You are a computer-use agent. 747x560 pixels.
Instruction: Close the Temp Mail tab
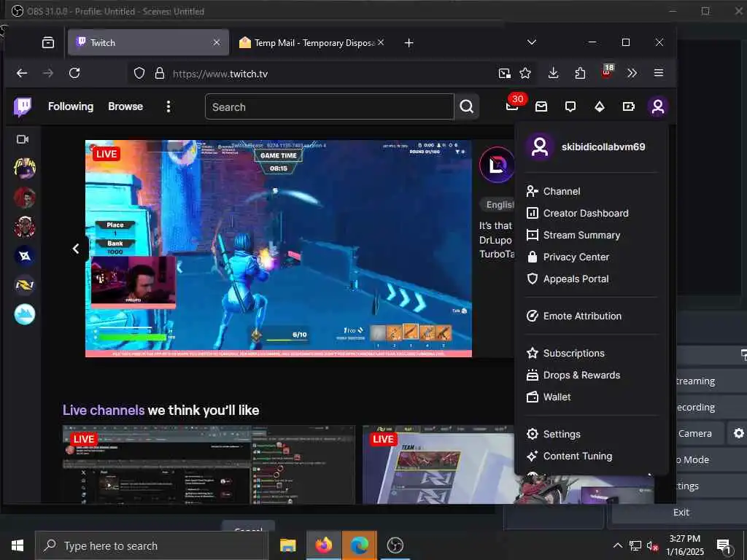[381, 42]
